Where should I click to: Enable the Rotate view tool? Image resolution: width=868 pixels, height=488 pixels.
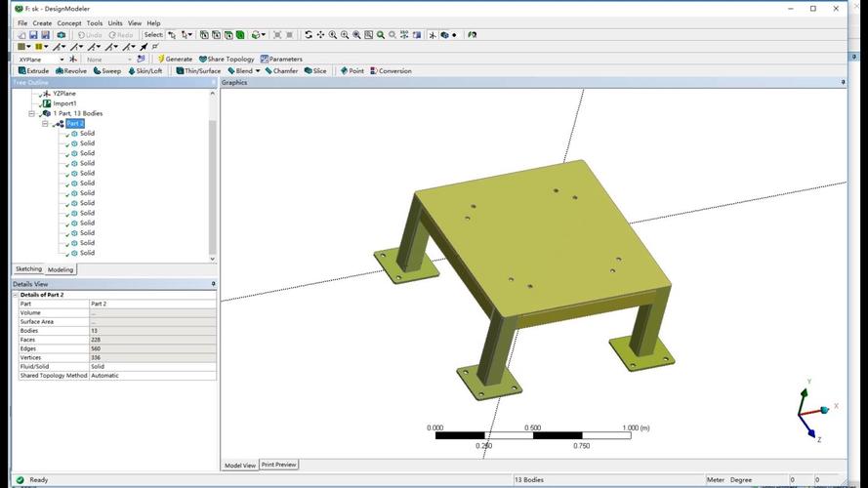pos(309,35)
